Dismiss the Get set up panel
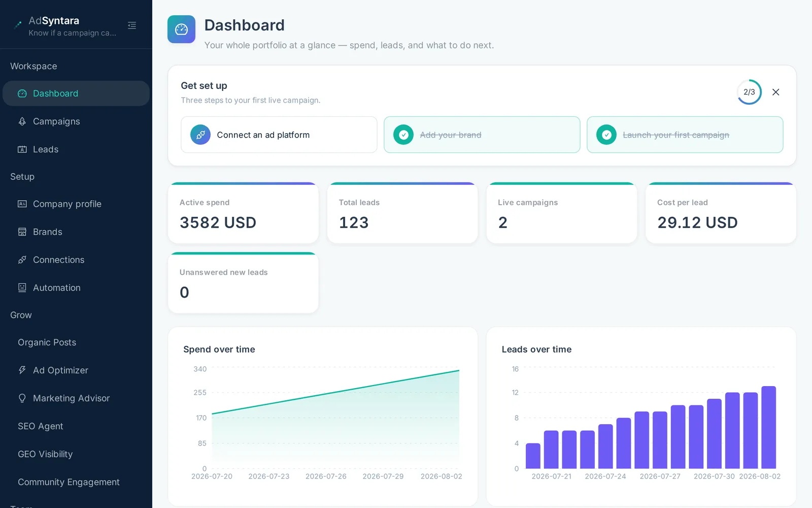812x508 pixels. click(776, 92)
